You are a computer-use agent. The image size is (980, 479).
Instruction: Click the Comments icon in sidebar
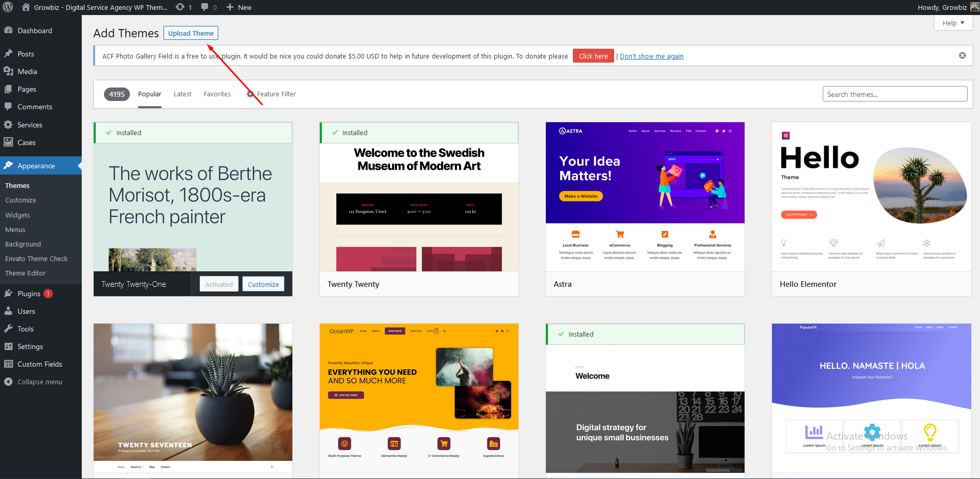(x=8, y=107)
